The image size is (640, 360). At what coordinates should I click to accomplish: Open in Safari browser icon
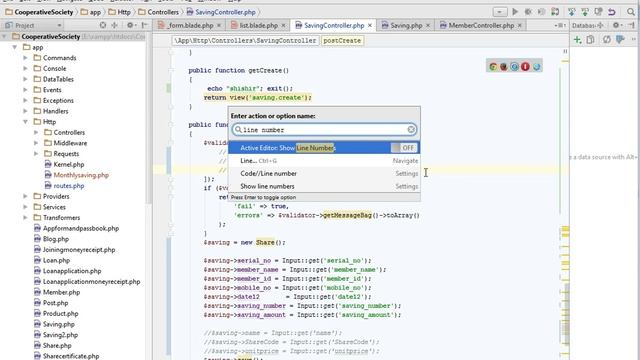pyautogui.click(x=514, y=67)
